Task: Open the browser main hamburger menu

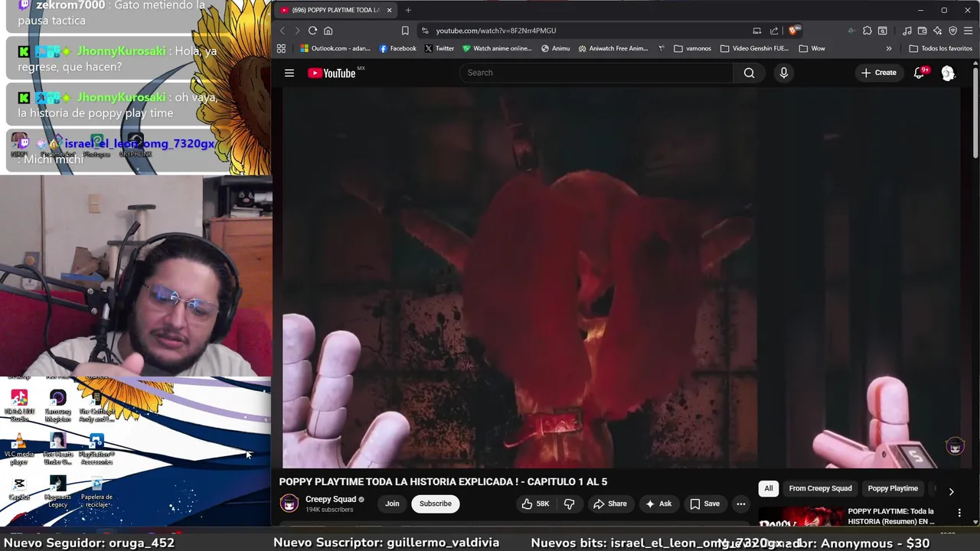Action: point(968,31)
